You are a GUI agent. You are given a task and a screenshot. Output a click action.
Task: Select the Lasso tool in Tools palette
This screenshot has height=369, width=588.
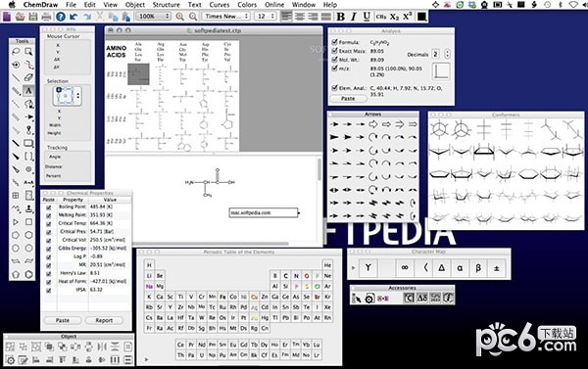(16, 51)
